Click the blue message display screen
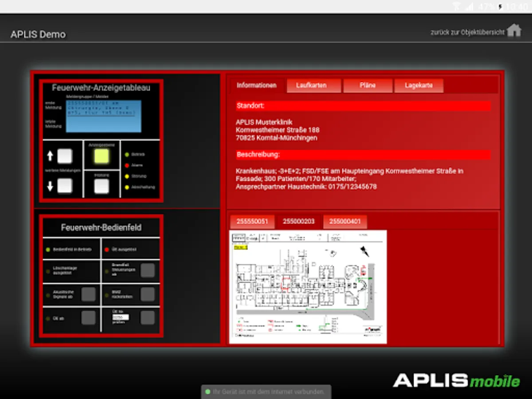Image resolution: width=532 pixels, height=399 pixels. click(x=104, y=116)
